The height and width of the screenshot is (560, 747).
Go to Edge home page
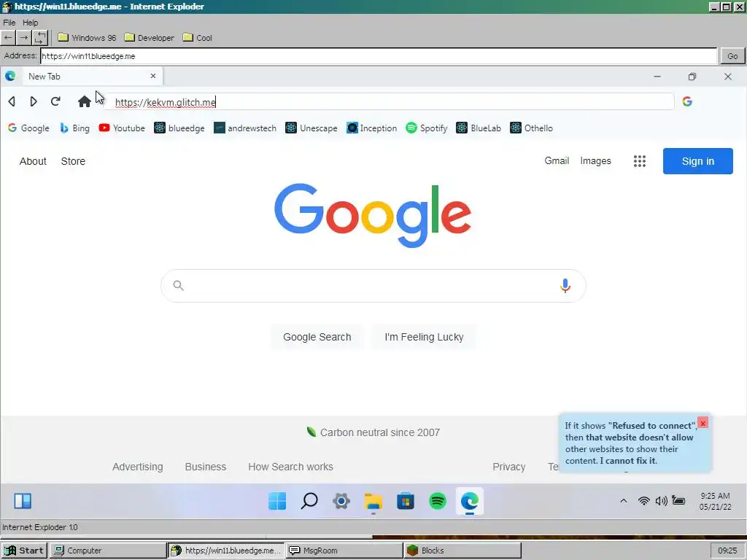85,101
